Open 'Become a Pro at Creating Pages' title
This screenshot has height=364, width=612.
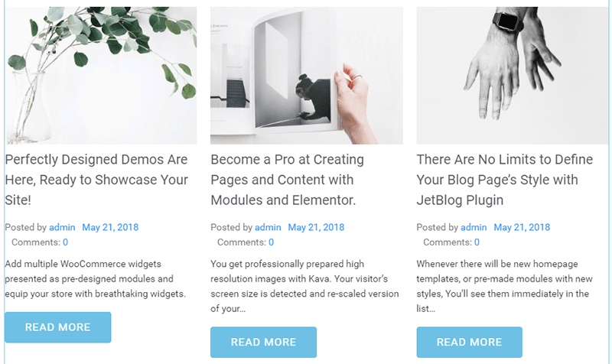[288, 180]
